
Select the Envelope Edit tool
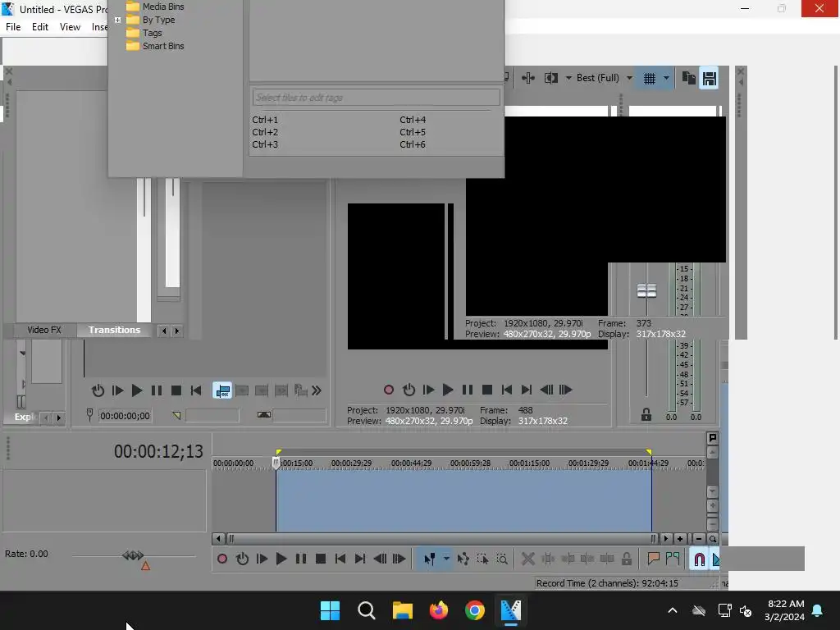(x=463, y=559)
